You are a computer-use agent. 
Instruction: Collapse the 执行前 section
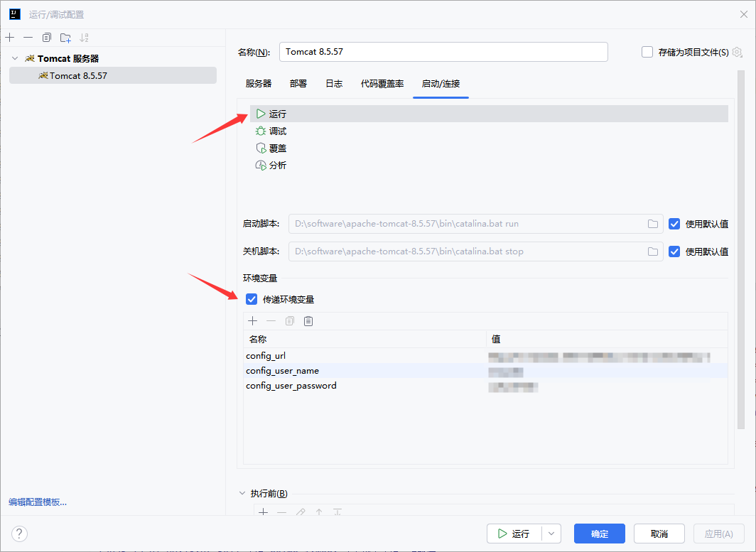point(242,493)
